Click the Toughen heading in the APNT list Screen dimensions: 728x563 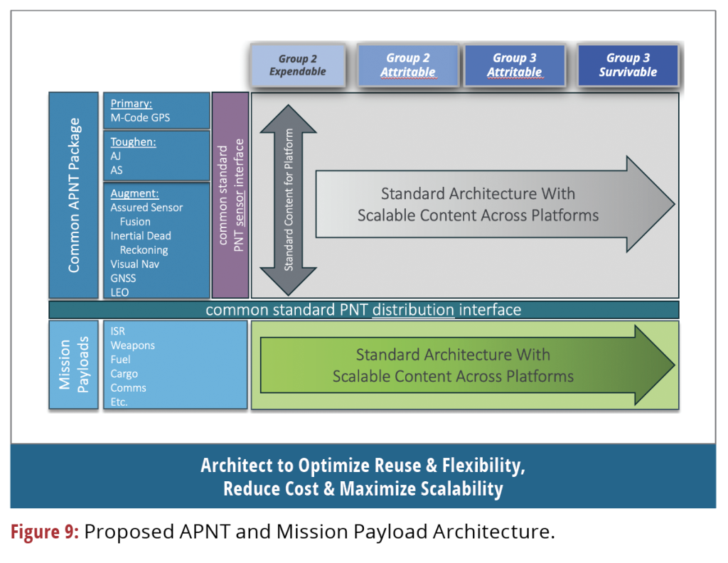tap(133, 141)
